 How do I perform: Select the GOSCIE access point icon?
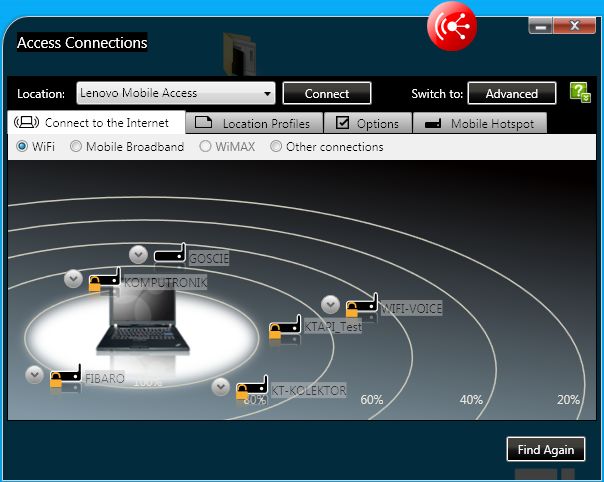(170, 254)
